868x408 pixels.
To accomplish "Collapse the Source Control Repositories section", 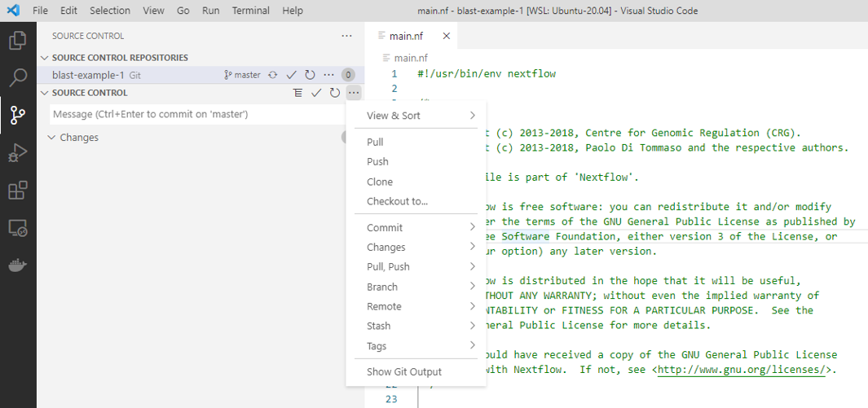I will tap(45, 58).
